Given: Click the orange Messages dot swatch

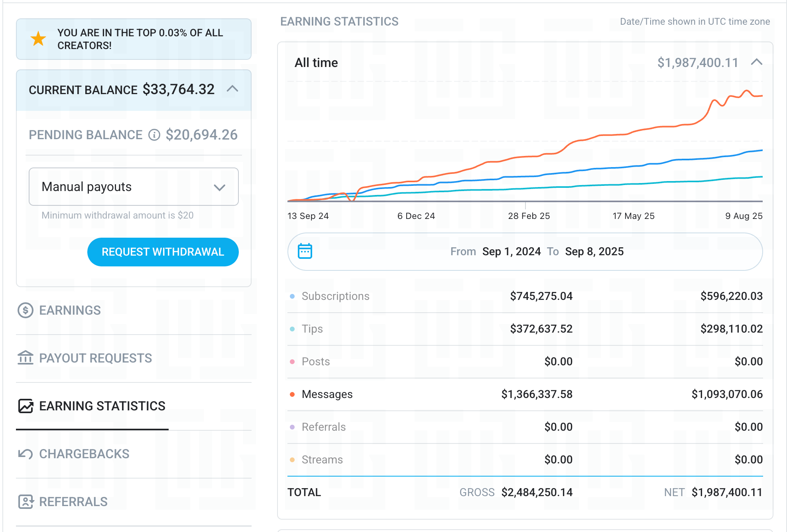Looking at the screenshot, I should (x=292, y=394).
